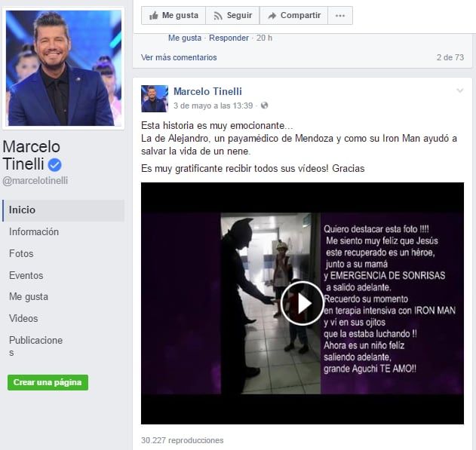Expand the post options chevron

(460, 90)
